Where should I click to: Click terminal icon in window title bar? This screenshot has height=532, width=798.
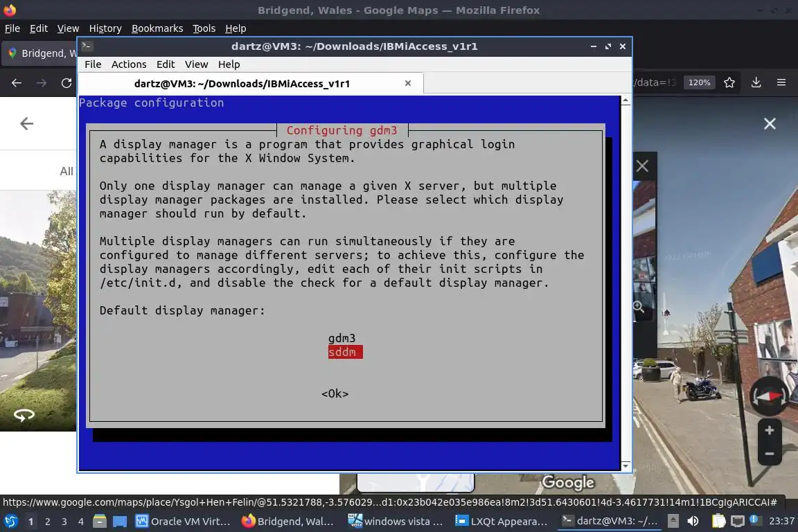click(x=87, y=46)
